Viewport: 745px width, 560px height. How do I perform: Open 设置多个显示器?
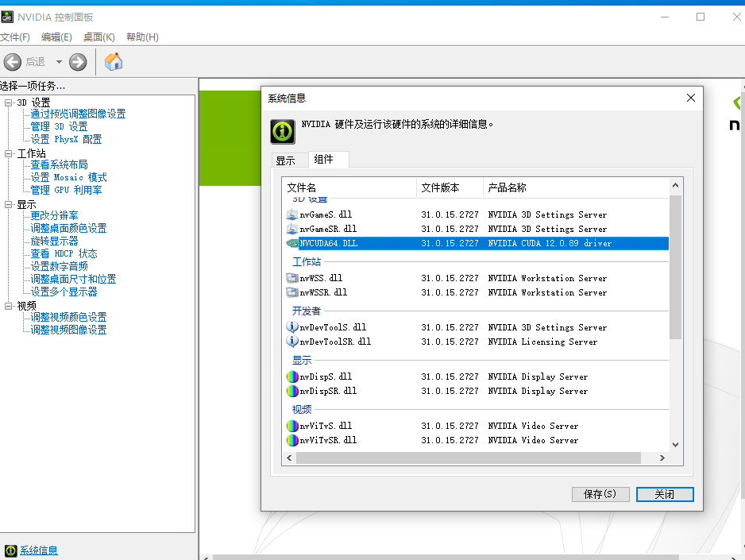(64, 292)
